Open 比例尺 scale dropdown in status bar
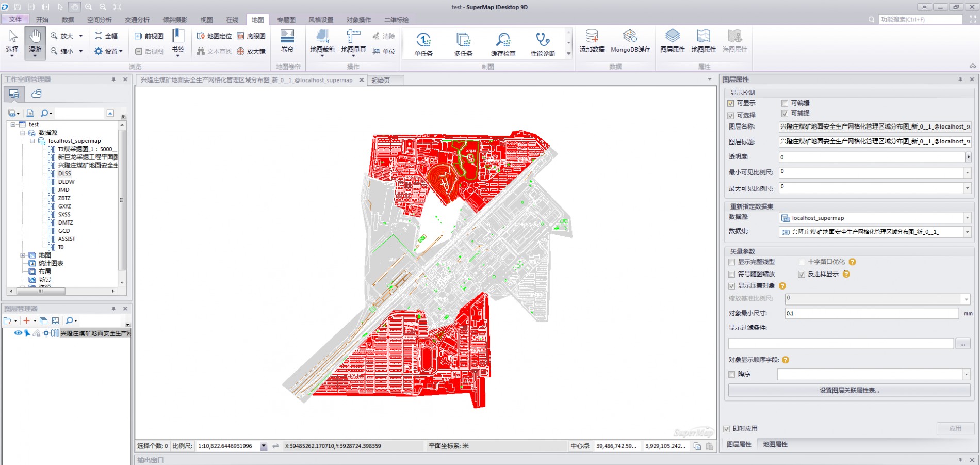980x465 pixels. pos(264,446)
